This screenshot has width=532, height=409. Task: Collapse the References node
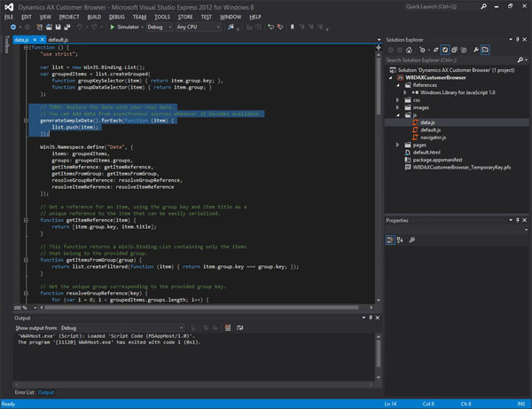click(398, 85)
